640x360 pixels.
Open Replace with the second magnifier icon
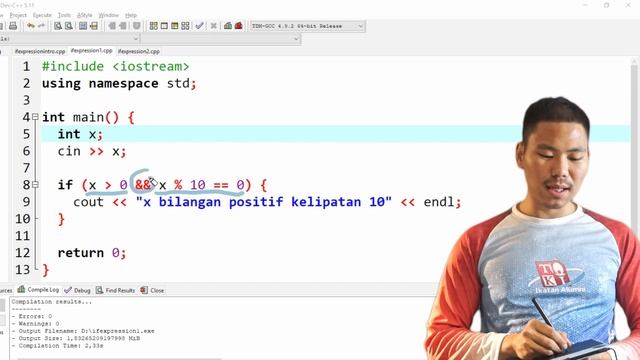pos(69,26)
